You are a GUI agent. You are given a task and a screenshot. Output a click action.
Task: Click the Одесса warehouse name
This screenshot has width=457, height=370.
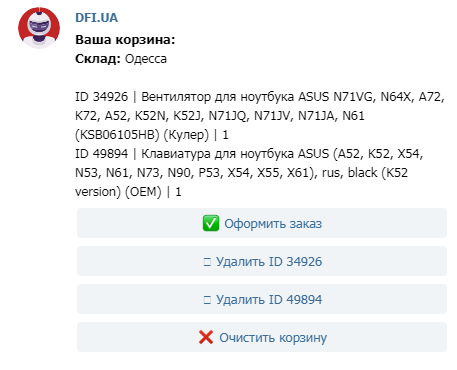(x=146, y=59)
